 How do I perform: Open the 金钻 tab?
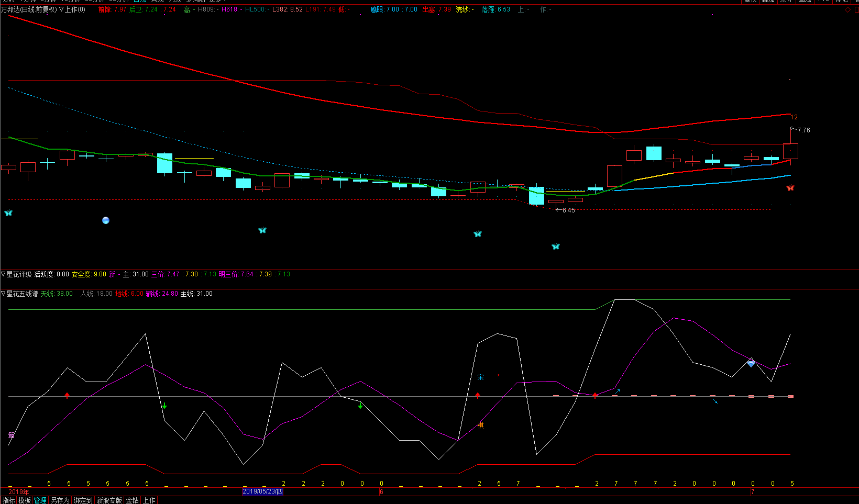tap(133, 500)
